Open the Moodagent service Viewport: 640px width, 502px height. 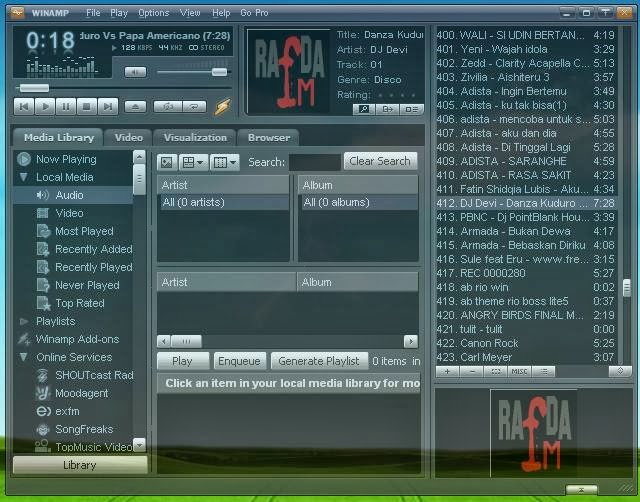[82, 393]
